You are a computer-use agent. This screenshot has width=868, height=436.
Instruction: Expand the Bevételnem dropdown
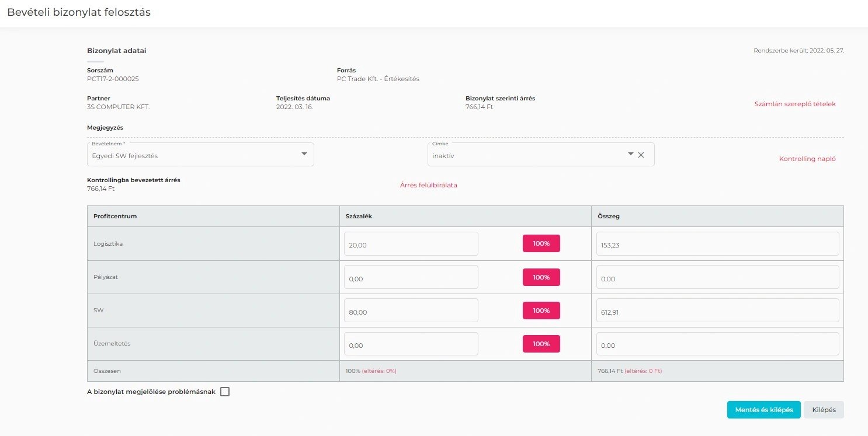point(304,154)
